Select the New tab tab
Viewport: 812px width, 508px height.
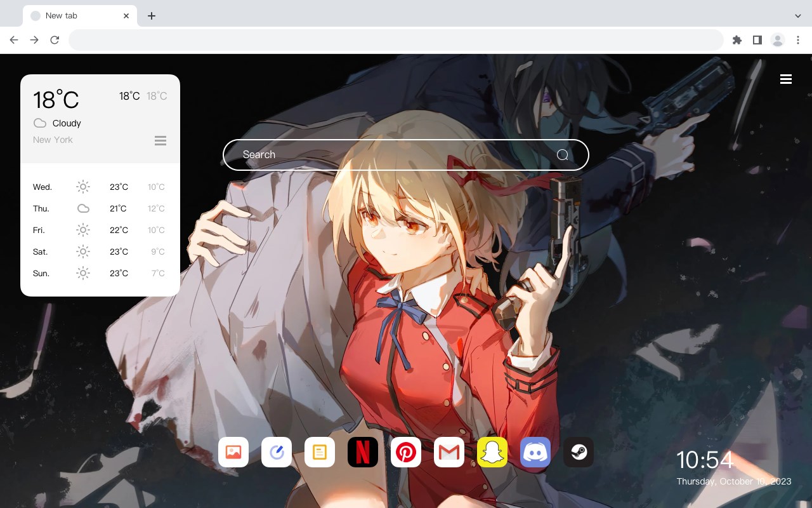[80, 16]
